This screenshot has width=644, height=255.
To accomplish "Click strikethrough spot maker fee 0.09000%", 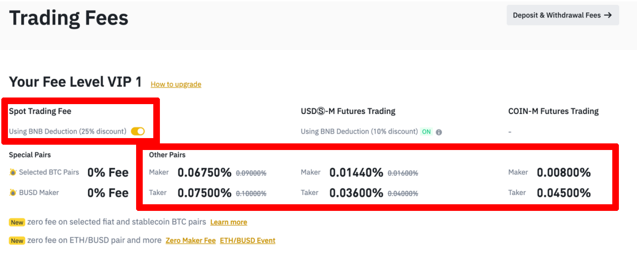I will pyautogui.click(x=251, y=173).
